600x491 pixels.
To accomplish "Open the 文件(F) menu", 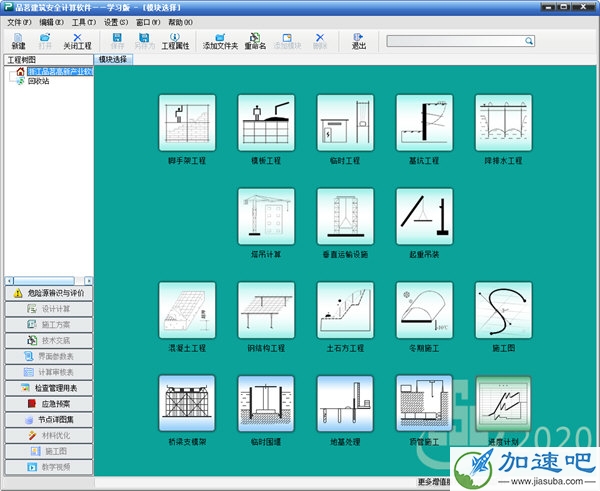I will coord(19,21).
